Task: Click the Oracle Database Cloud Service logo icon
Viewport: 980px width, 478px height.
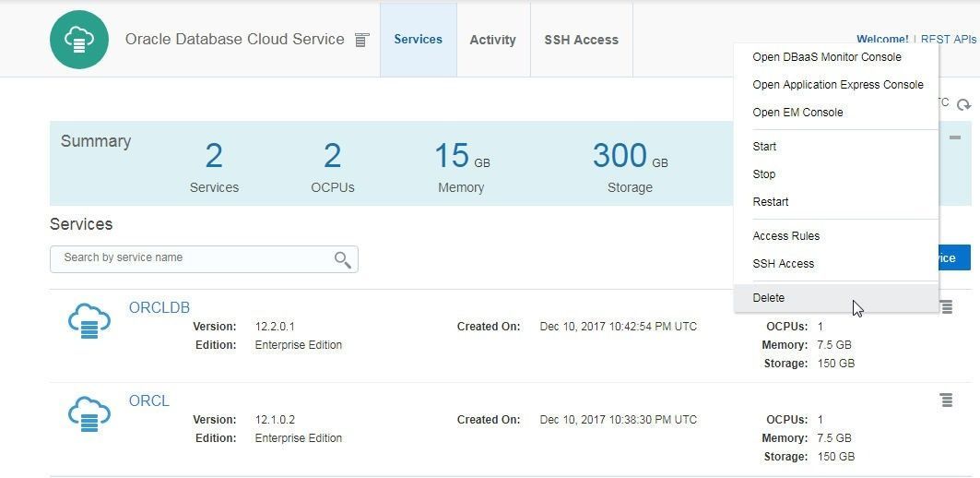Action: 79,40
